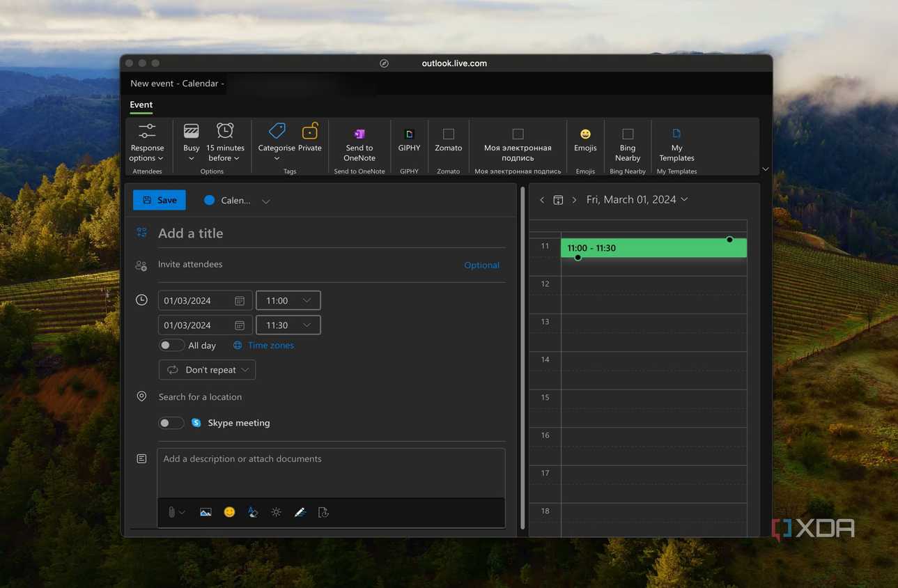Screen dimensions: 898x588
Task: Open Response options in Attendees group
Action: [147, 143]
